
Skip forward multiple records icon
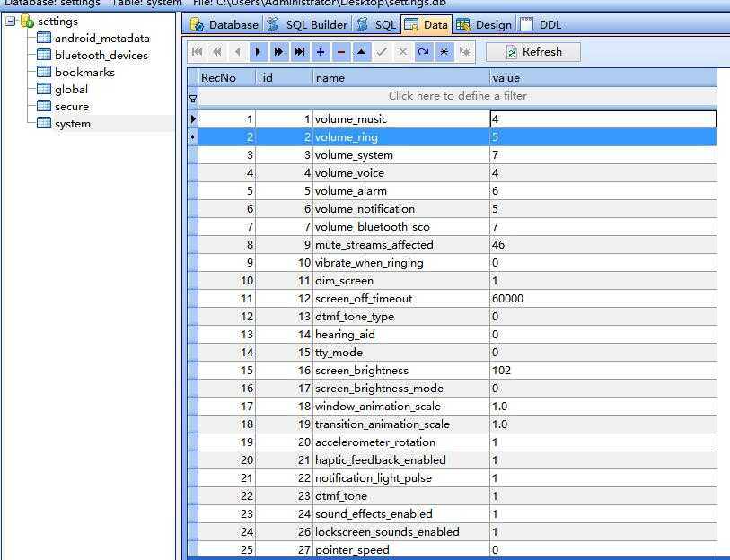tap(278, 52)
